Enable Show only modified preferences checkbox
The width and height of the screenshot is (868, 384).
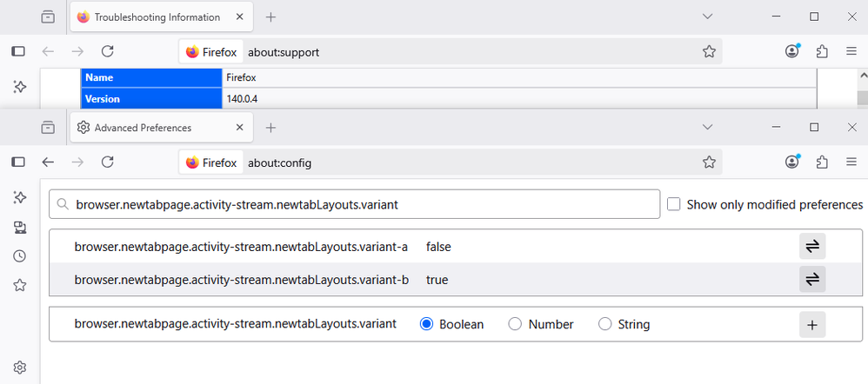(x=673, y=204)
